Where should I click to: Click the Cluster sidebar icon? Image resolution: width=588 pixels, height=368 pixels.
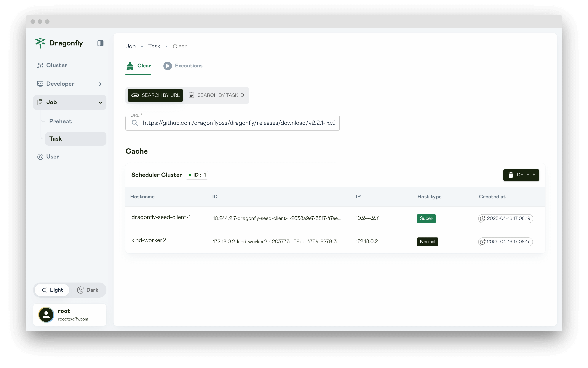click(40, 66)
